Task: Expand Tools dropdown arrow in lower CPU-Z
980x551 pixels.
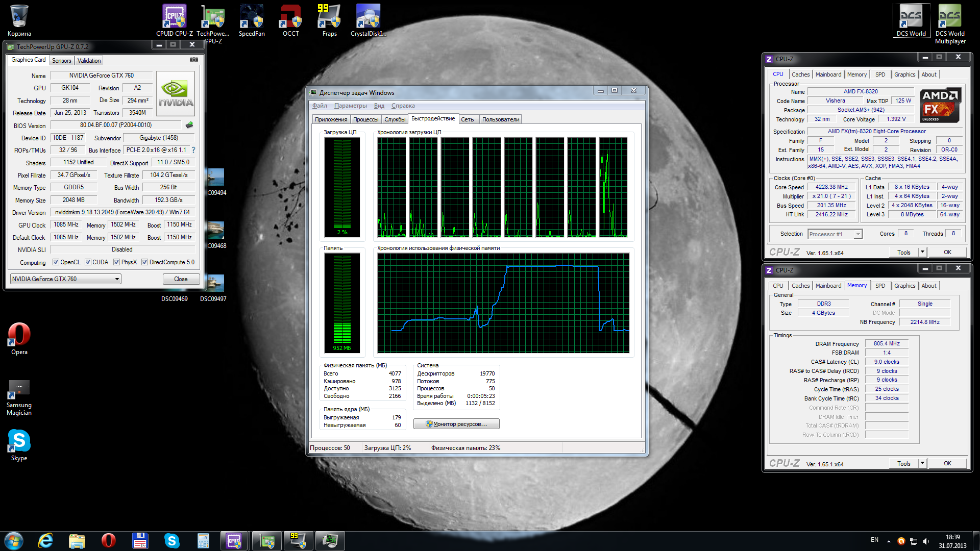Action: click(922, 463)
